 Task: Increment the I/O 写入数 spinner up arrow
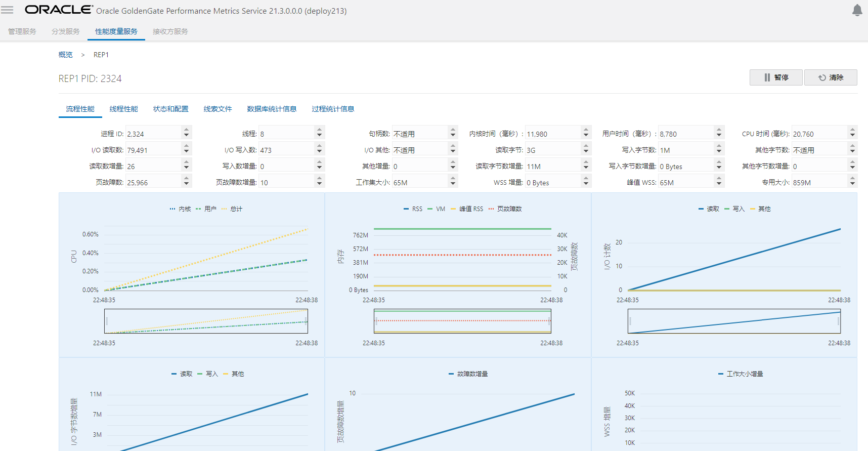[320, 146]
